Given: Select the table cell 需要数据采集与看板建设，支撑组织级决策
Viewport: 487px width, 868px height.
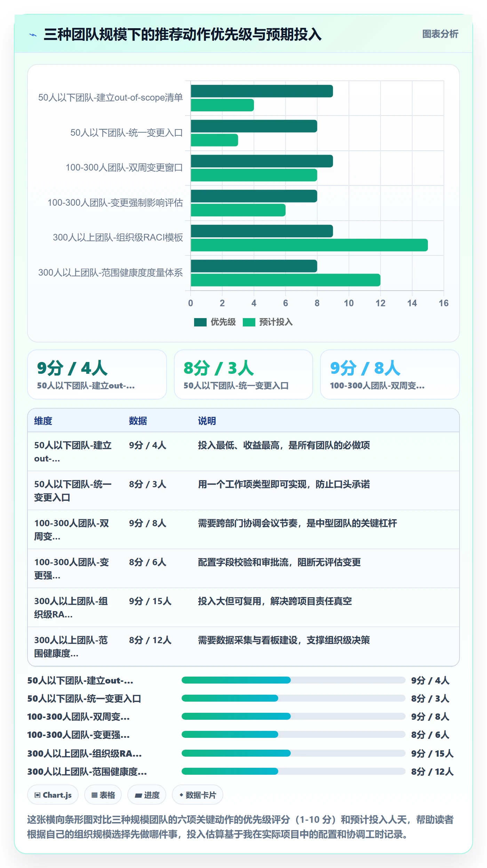Looking at the screenshot, I should tap(284, 640).
